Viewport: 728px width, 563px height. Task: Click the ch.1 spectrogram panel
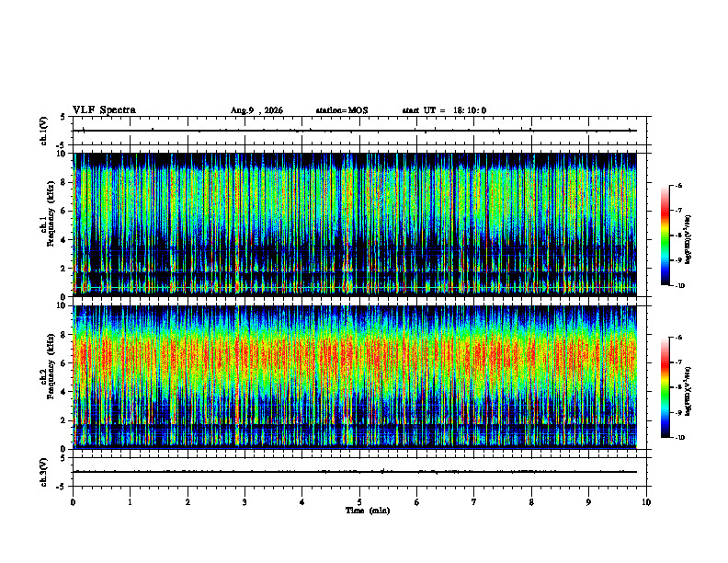coord(355,224)
